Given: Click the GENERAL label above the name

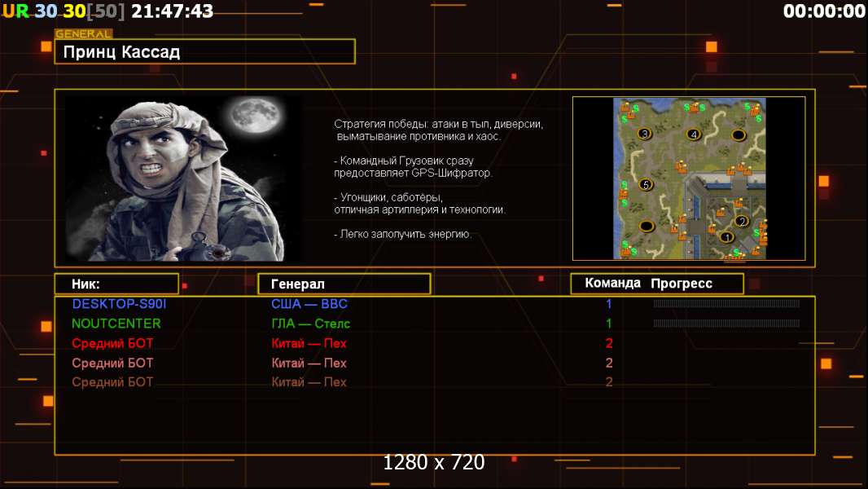Looking at the screenshot, I should 84,33.
